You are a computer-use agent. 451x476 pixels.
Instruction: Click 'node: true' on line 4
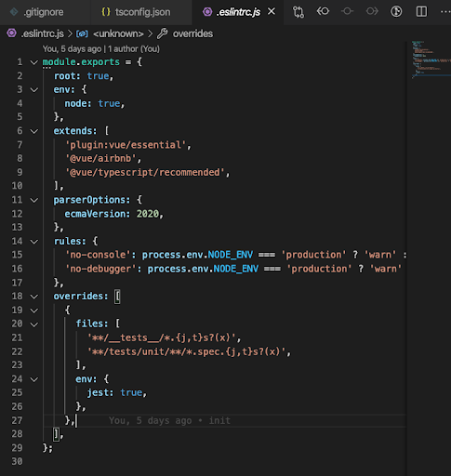pyautogui.click(x=92, y=103)
